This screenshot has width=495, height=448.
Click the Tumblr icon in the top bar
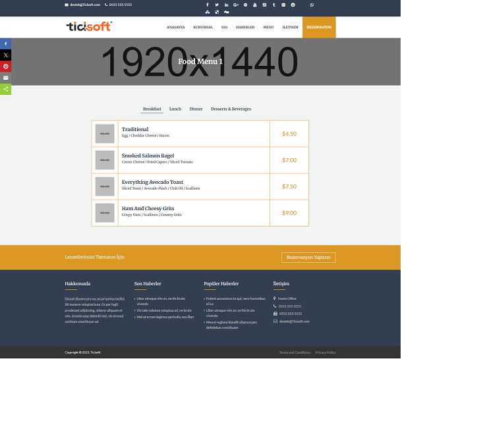pyautogui.click(x=274, y=5)
